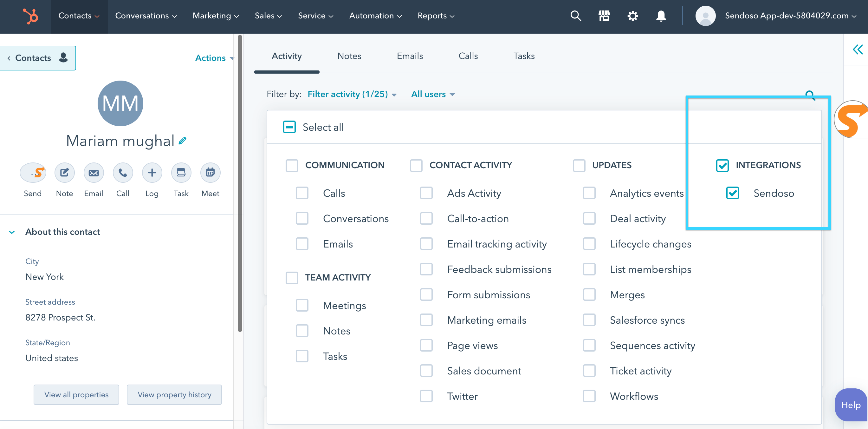Click the left panel vertical scrollbar
The image size is (868, 429).
(x=240, y=182)
